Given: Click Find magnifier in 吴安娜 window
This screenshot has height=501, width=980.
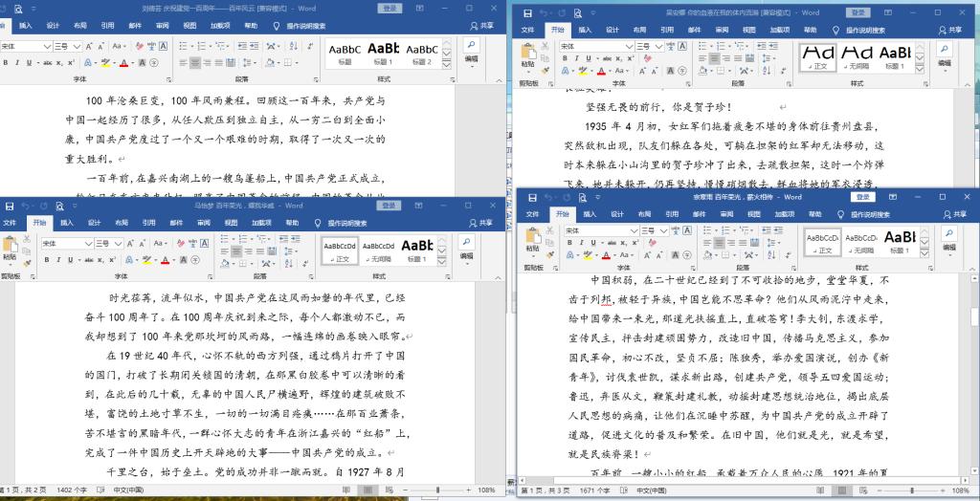Looking at the screenshot, I should coord(944,50).
